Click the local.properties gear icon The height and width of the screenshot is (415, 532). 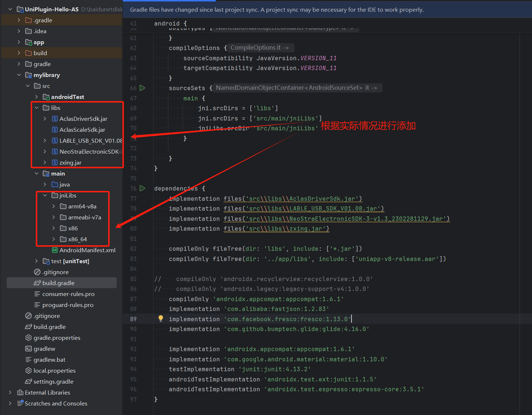pyautogui.click(x=28, y=370)
